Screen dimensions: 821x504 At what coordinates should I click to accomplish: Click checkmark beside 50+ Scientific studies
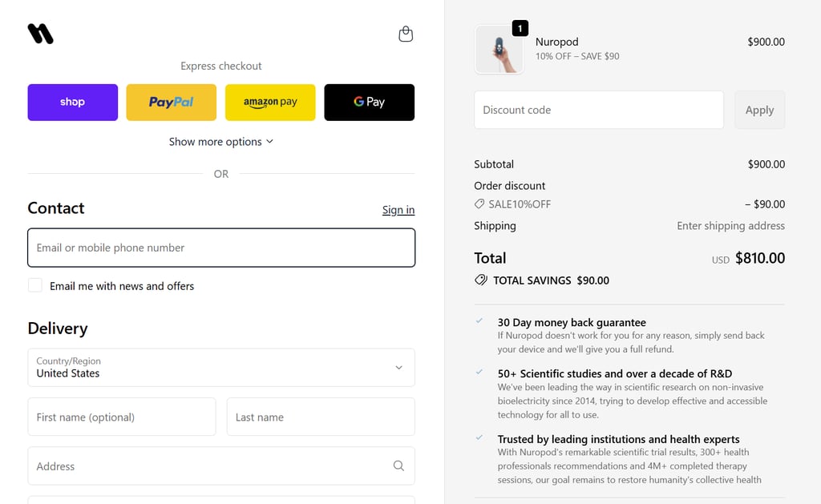[x=479, y=372]
